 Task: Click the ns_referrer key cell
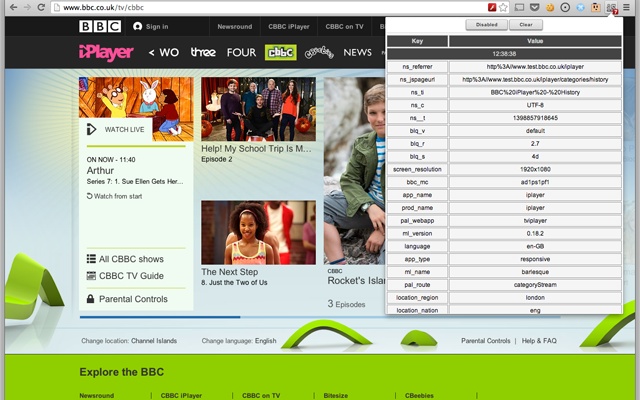(x=417, y=67)
